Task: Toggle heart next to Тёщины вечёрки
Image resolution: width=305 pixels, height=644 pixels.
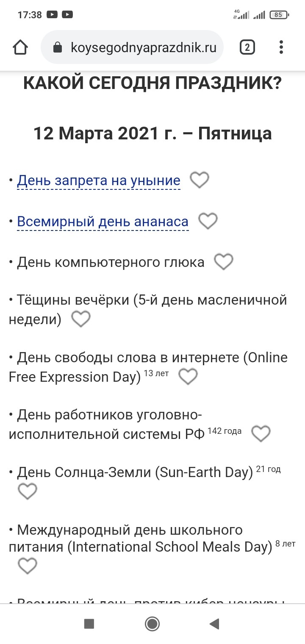Action: tap(80, 319)
